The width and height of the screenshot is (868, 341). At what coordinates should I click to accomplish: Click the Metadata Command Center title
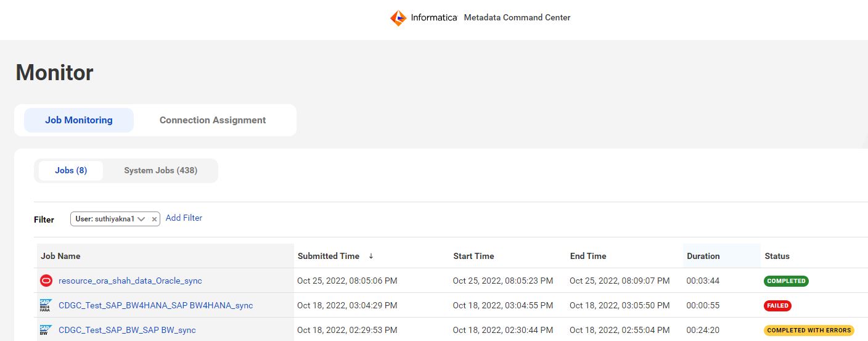pyautogui.click(x=517, y=17)
